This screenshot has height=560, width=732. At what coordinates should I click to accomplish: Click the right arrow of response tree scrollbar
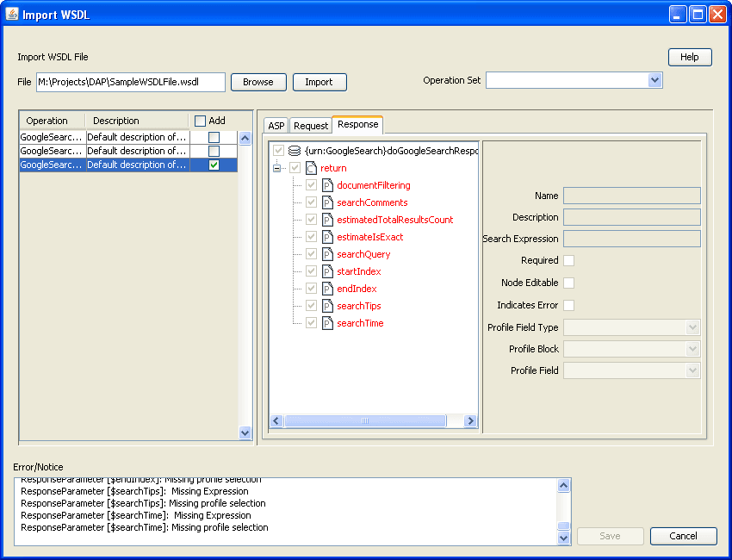[x=470, y=421]
